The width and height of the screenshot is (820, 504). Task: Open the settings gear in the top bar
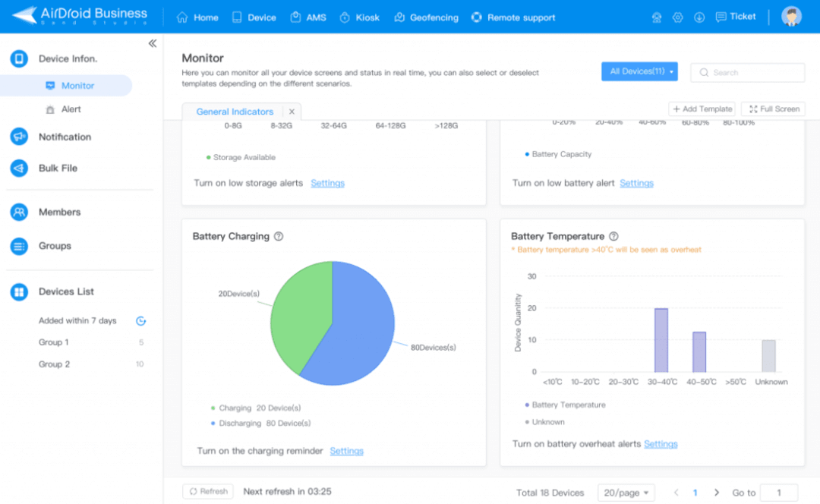point(677,17)
